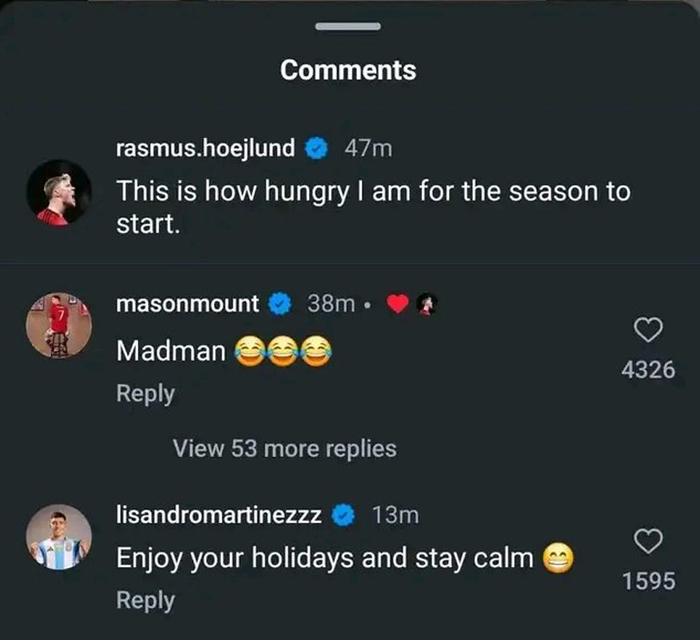700x640 pixels.
Task: Tap the red heart beside masonmount's timestamp
Action: pos(397,304)
